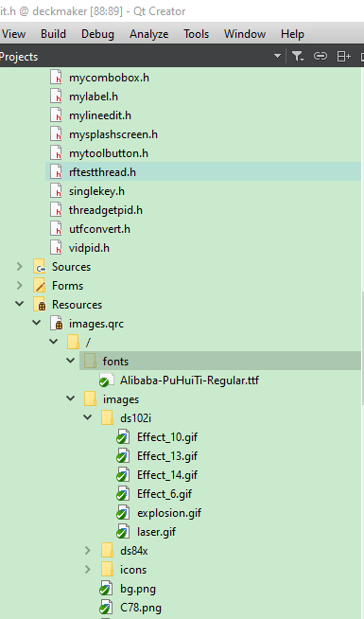Select Effect_6.gif resource
The height and width of the screenshot is (619, 364).
coord(165,494)
